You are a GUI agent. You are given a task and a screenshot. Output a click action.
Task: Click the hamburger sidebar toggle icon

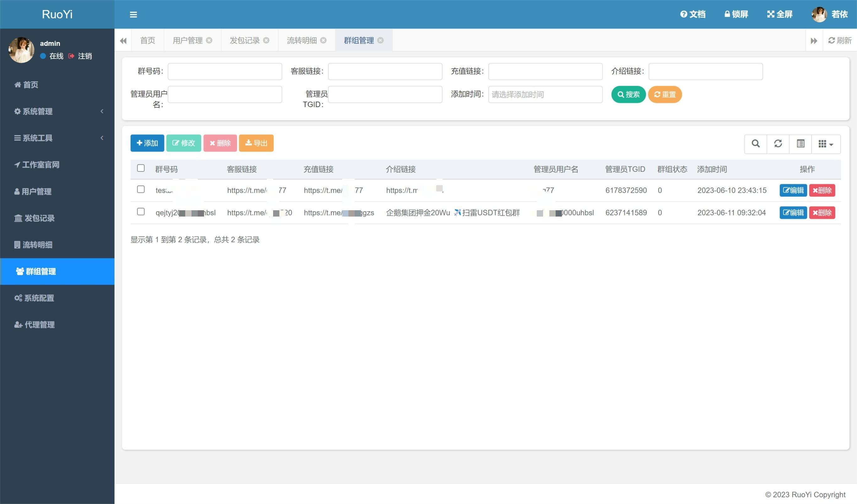[133, 15]
